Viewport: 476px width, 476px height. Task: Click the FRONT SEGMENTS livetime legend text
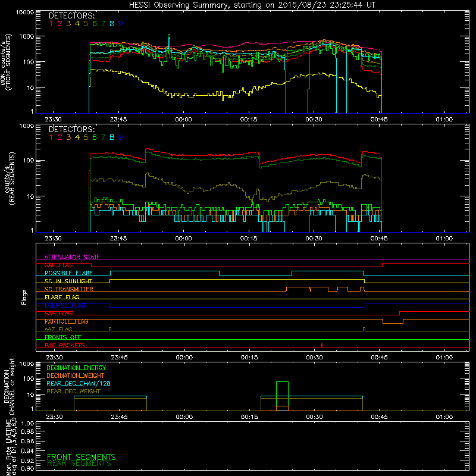82,457
